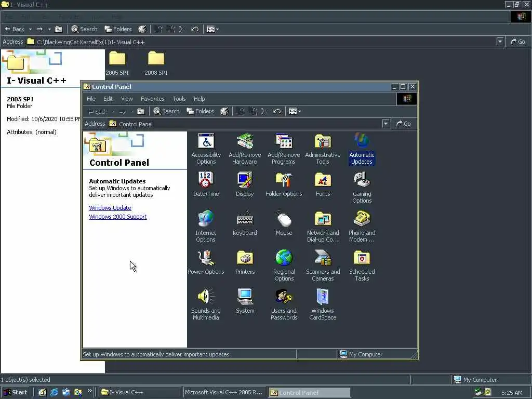Select the 2005 SP1 folder
The image size is (532, 399).
pyautogui.click(x=117, y=63)
